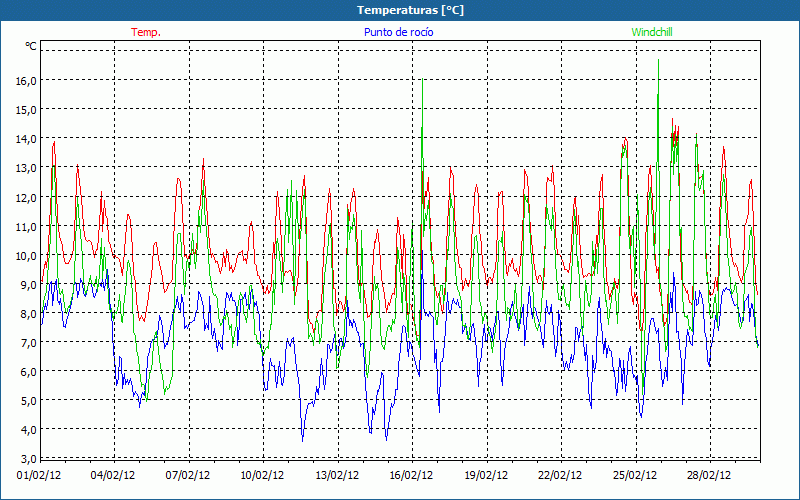The height and width of the screenshot is (500, 800).
Task: Click the 19/02/12 date label
Action: (486, 476)
